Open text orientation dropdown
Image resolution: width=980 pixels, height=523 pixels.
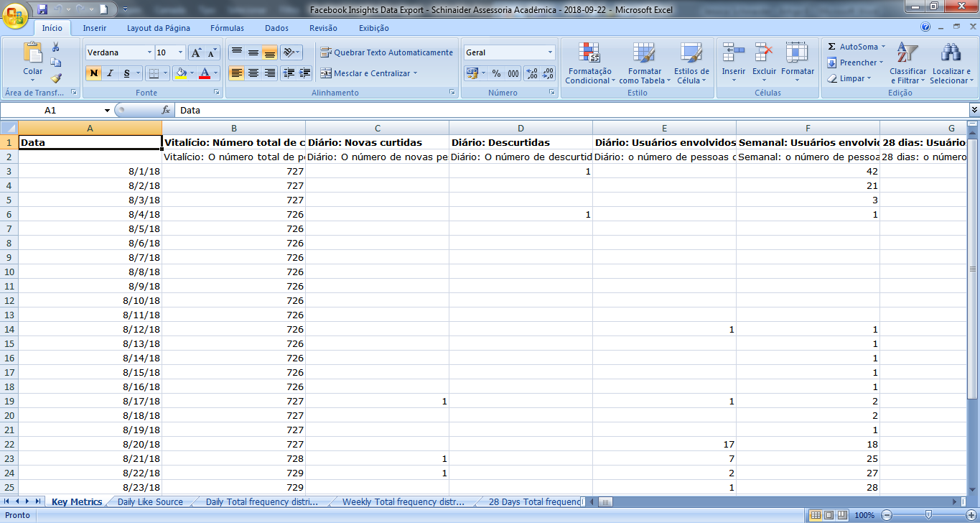coord(291,52)
